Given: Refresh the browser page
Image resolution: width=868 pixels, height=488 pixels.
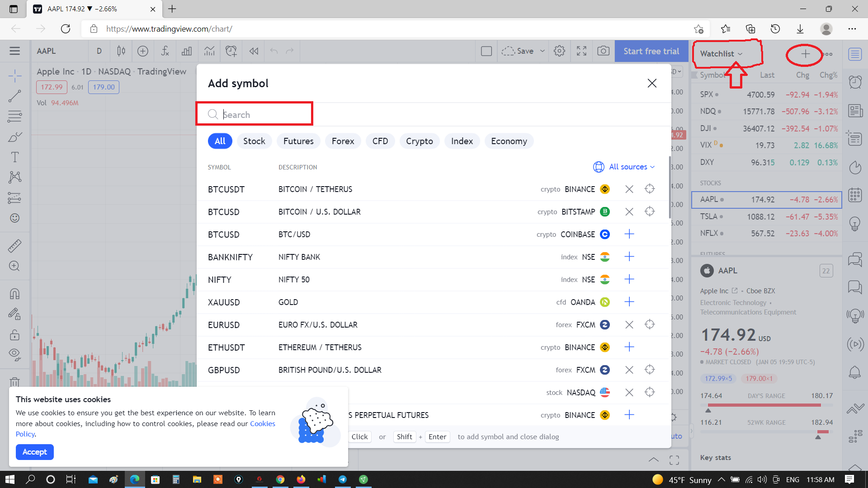Looking at the screenshot, I should [x=66, y=29].
